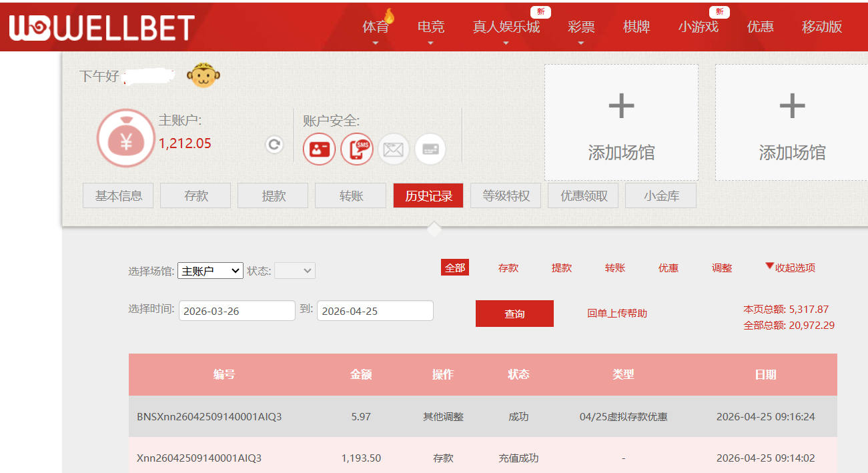Click the amount 1,193.50
Screen dimensions: 868x473
(x=361, y=458)
